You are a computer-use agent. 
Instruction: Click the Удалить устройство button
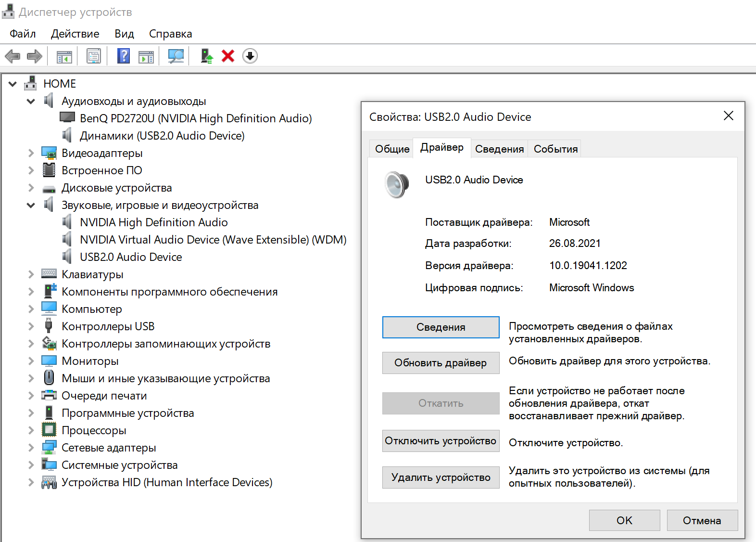pyautogui.click(x=441, y=477)
